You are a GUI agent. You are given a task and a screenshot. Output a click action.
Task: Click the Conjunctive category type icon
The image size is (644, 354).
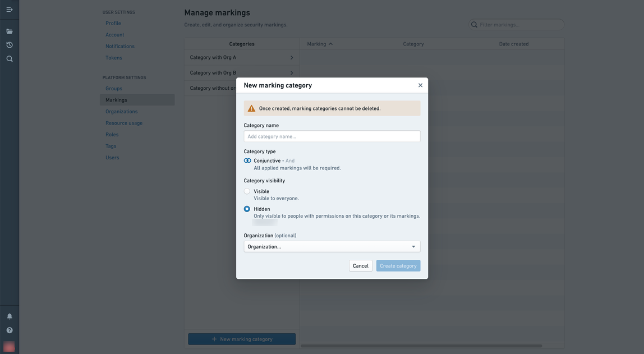point(247,160)
